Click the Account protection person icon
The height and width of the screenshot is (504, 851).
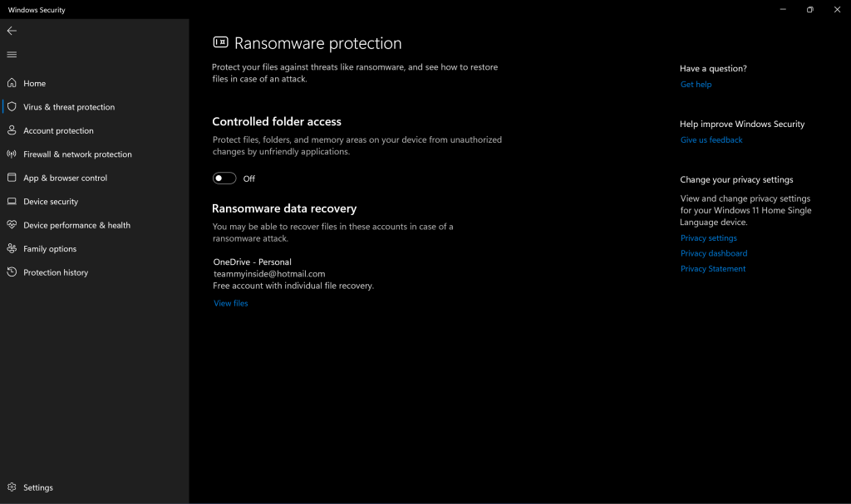point(12,130)
